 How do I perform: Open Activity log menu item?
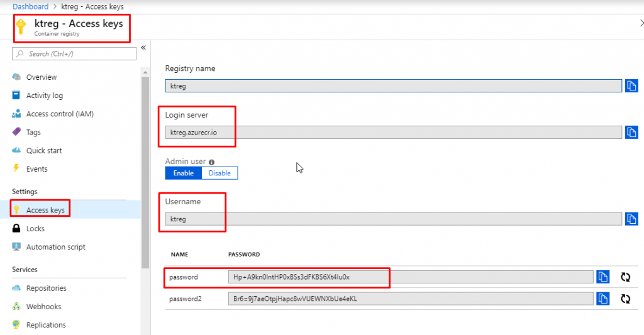click(x=45, y=96)
